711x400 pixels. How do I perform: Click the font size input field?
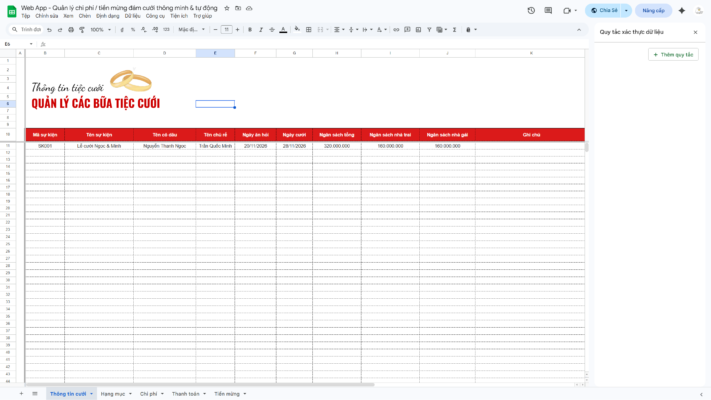click(x=226, y=29)
